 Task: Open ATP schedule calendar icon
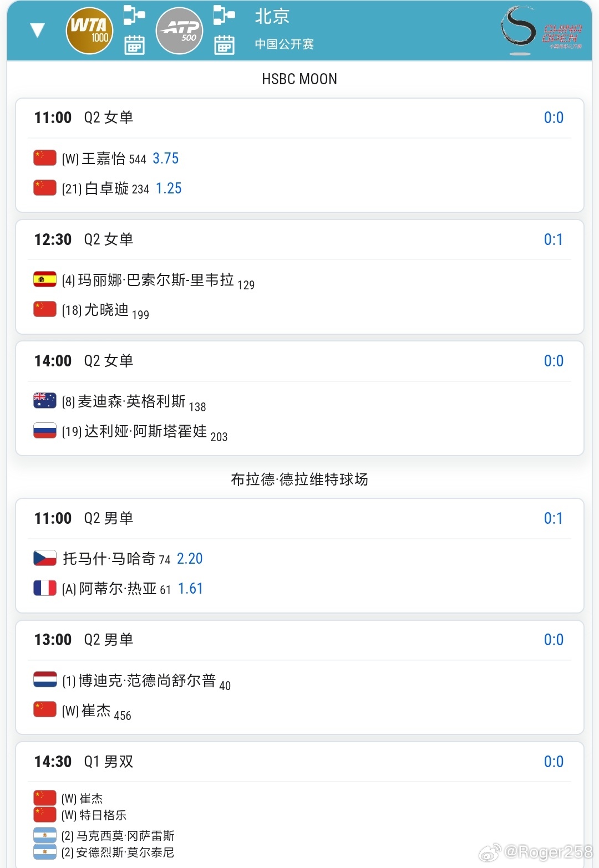point(224,45)
